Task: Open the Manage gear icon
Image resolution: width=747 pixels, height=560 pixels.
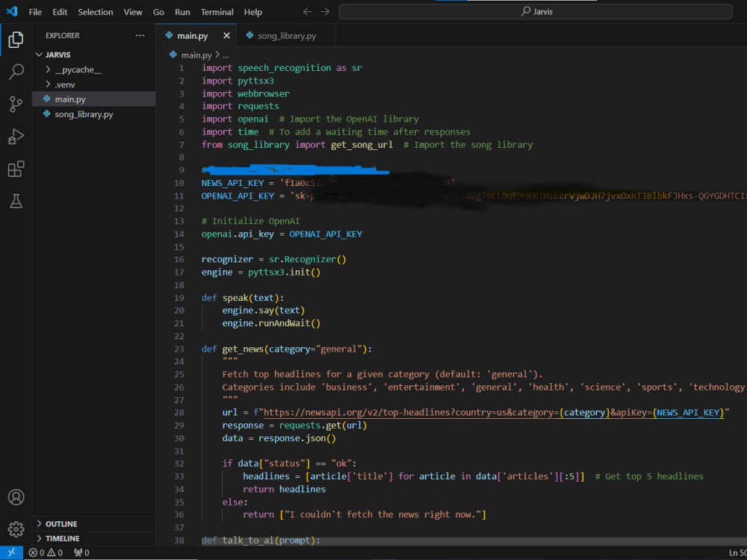Action: click(16, 529)
